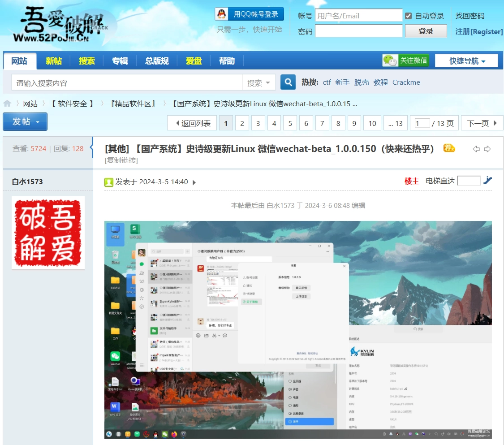This screenshot has width=504, height=445.
Task: Click the green poster status icon
Action: [109, 182]
